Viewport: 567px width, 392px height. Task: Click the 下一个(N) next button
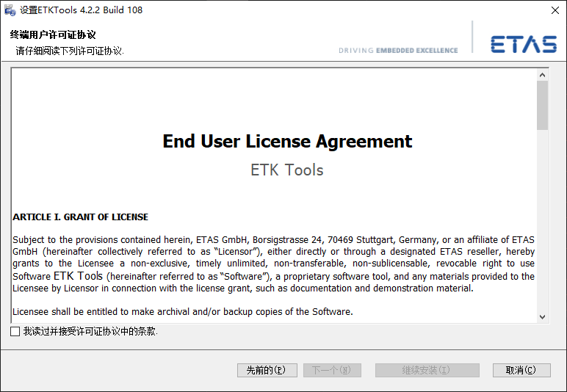click(332, 370)
